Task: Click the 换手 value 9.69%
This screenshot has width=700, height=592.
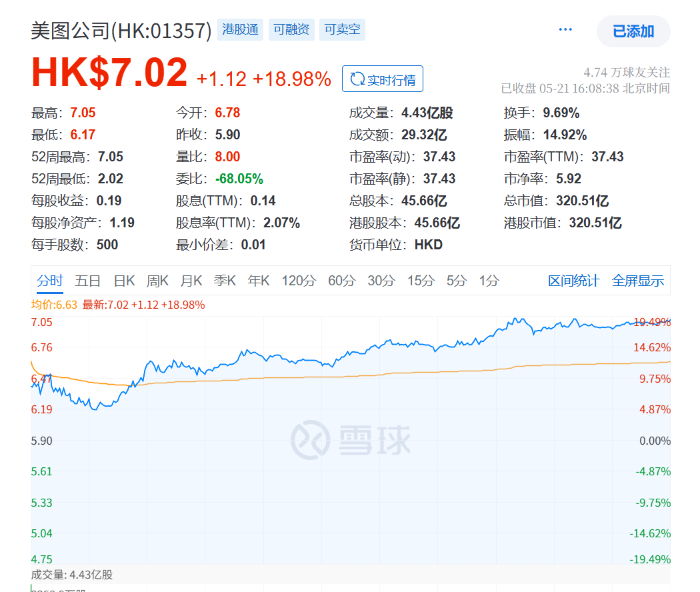Action: pos(561,113)
